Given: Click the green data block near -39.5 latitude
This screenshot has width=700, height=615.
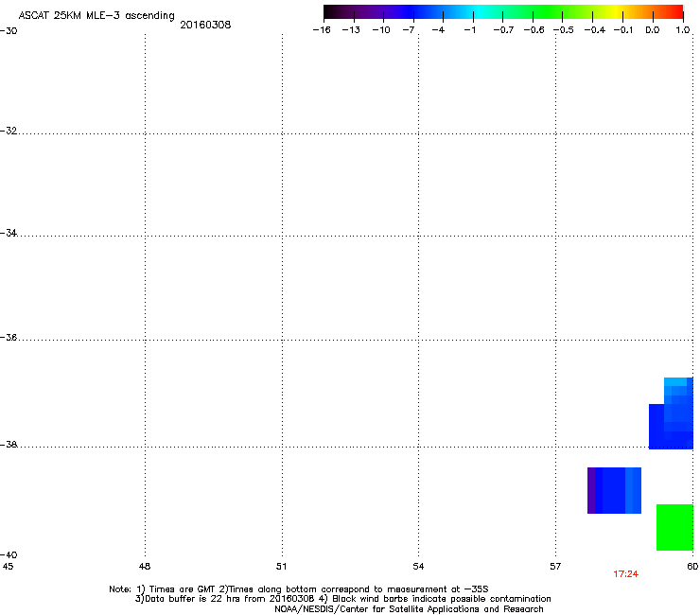Looking at the screenshot, I should tap(674, 527).
